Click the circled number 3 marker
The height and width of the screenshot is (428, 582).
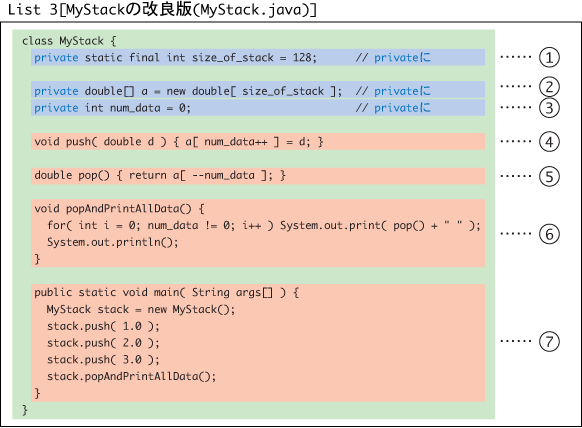[x=549, y=108]
